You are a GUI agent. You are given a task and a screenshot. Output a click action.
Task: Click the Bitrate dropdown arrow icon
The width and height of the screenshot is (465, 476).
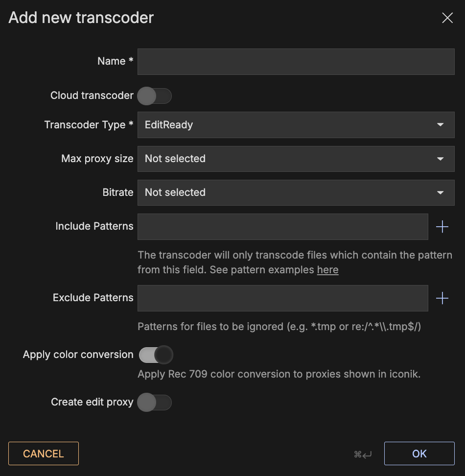[x=440, y=192]
